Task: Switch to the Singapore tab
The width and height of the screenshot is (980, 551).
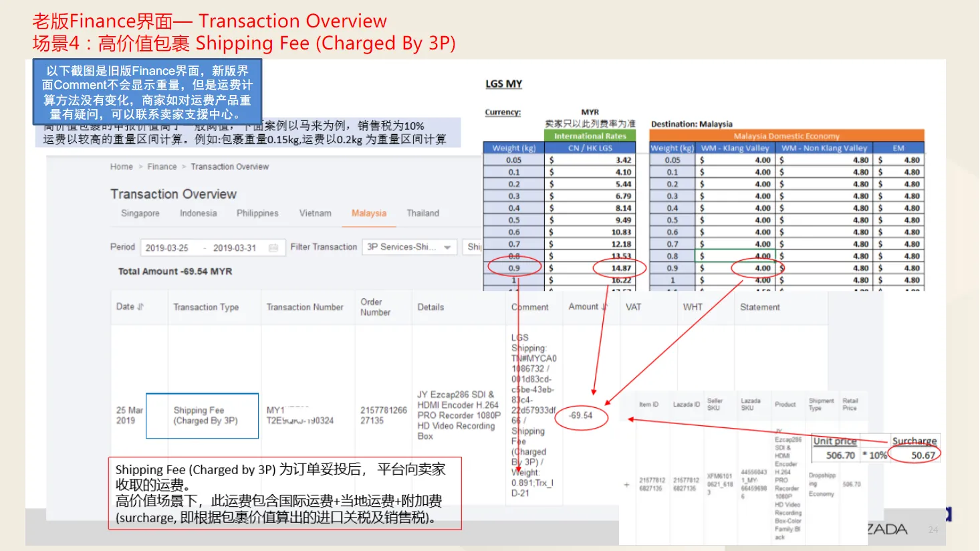Action: coord(140,213)
